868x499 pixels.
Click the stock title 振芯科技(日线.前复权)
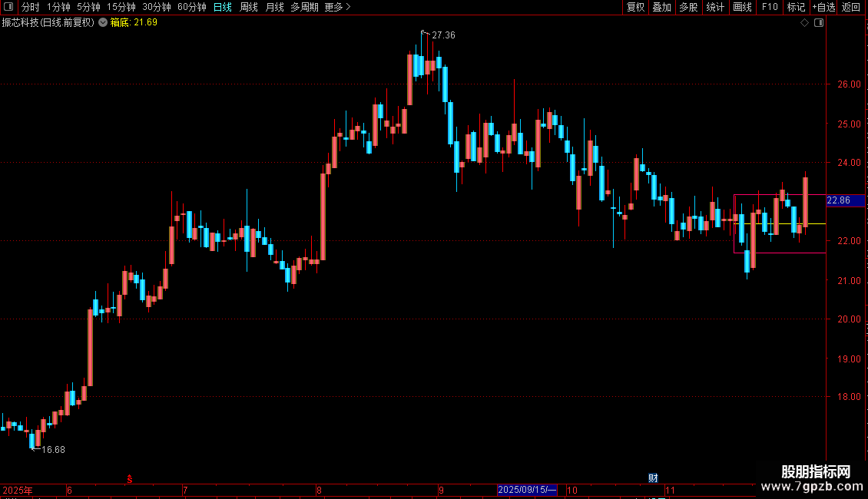pos(48,23)
